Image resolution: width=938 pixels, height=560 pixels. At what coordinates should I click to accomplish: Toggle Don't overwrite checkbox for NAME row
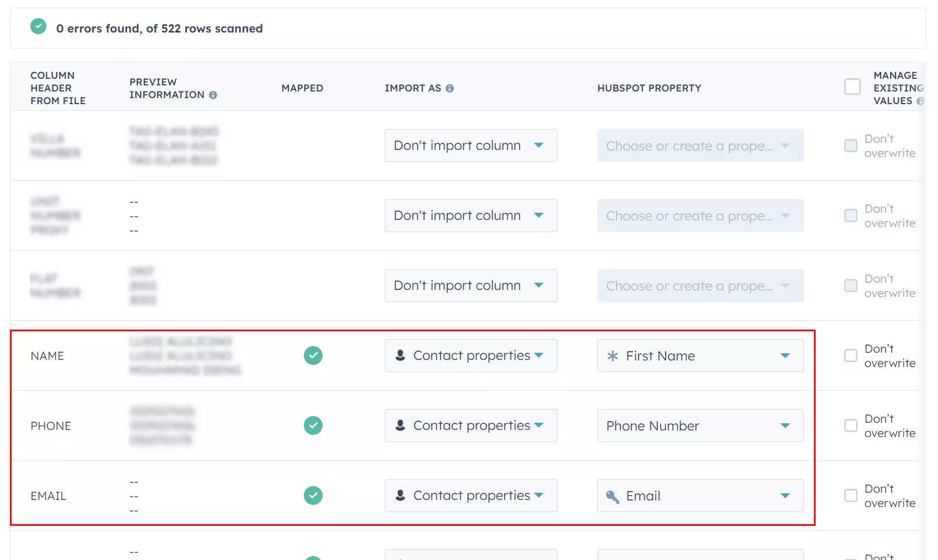(x=851, y=356)
